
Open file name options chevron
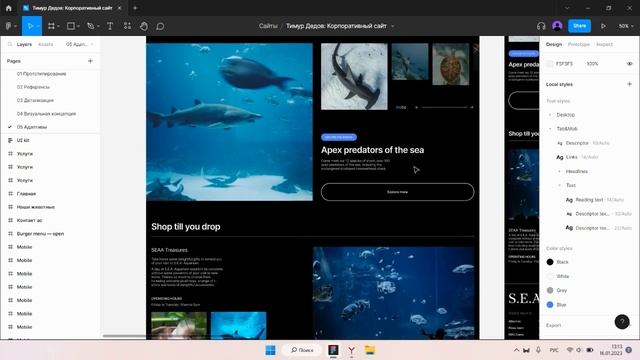point(393,26)
